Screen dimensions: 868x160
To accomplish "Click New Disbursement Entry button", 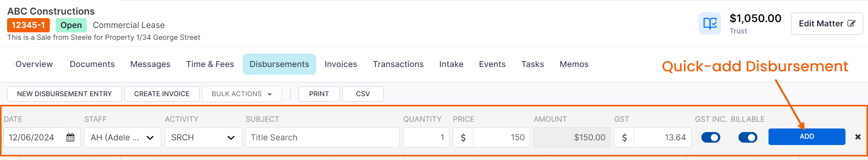I will 64,94.
